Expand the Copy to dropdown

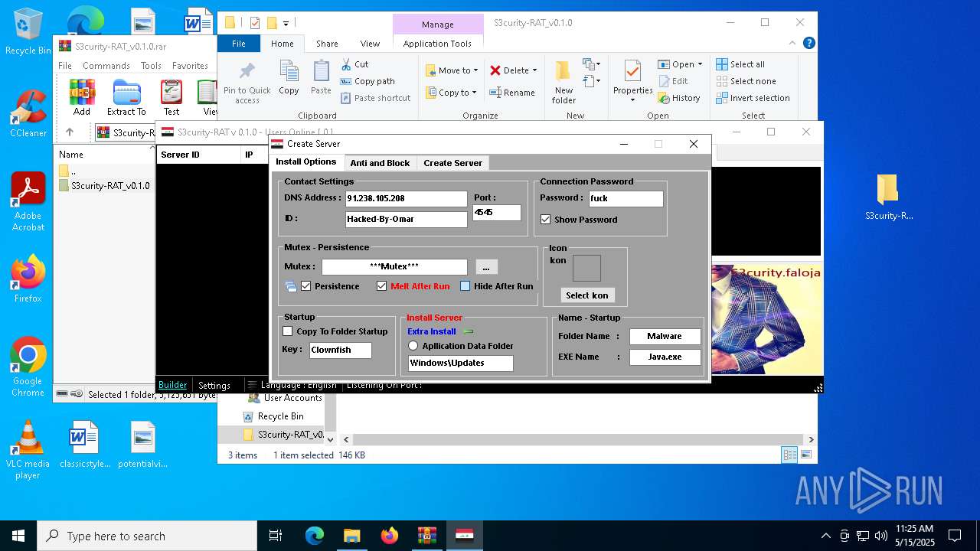coord(475,93)
